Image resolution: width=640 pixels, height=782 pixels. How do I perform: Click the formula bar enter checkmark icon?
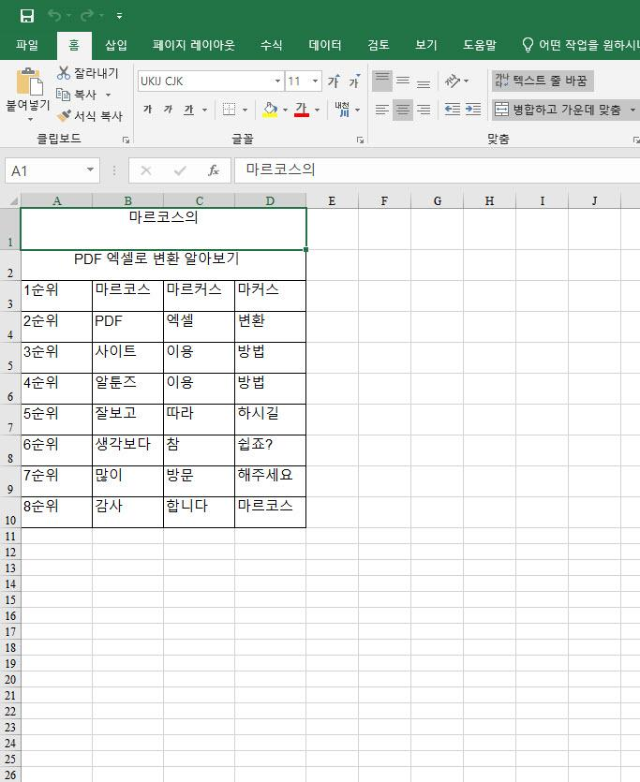click(180, 171)
